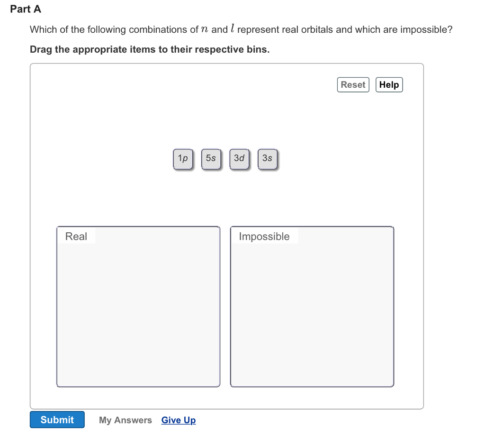Screen dimensions: 485x448
Task: Click the Impossible bin label
Action: tap(264, 237)
